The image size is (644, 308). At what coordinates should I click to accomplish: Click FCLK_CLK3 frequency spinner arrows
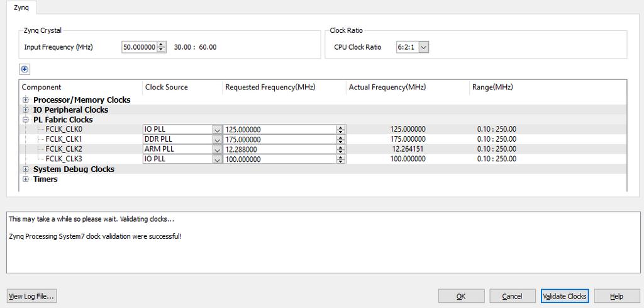click(340, 159)
